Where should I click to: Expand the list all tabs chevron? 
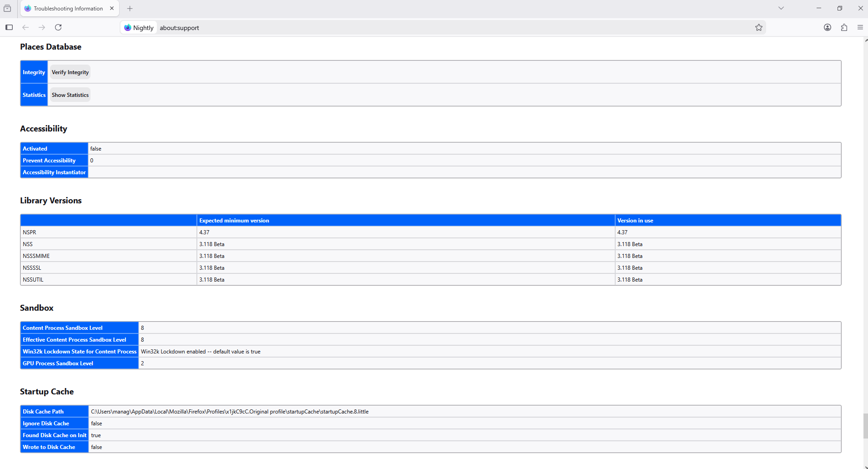[781, 8]
